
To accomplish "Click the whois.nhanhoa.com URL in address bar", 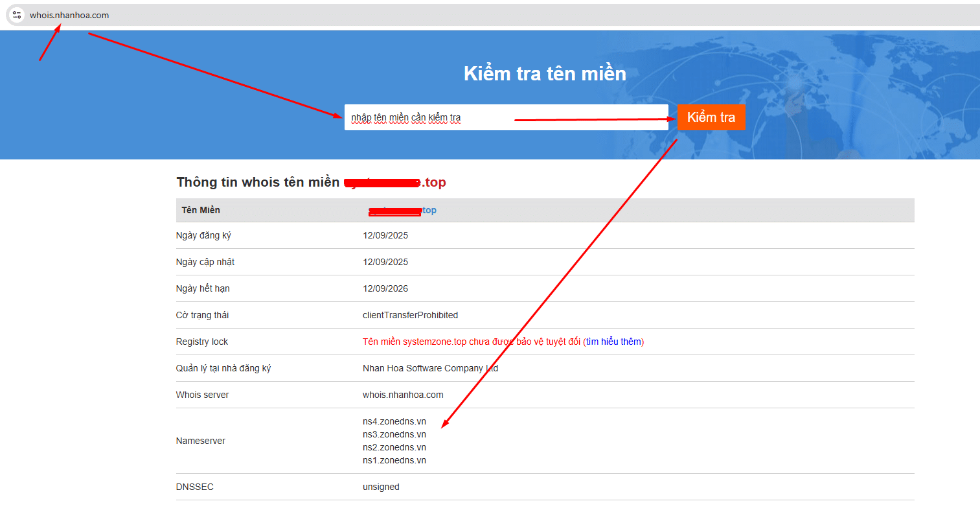I will click(69, 15).
